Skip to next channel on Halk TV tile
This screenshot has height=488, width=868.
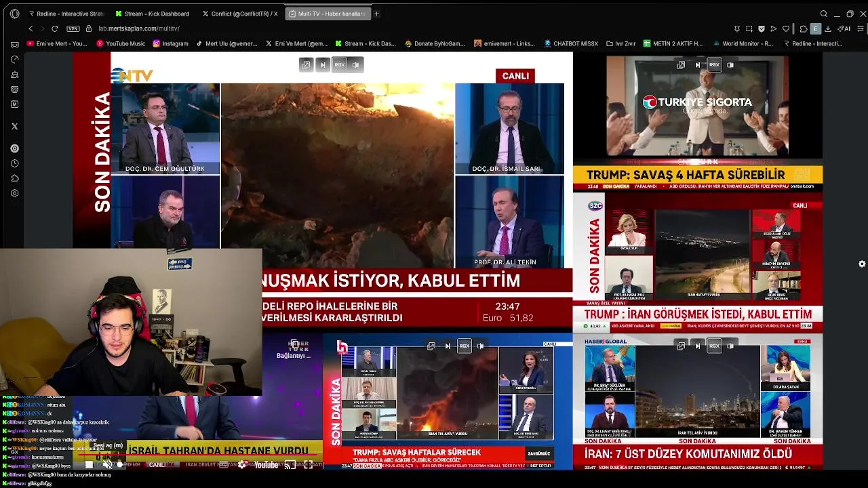coord(448,346)
